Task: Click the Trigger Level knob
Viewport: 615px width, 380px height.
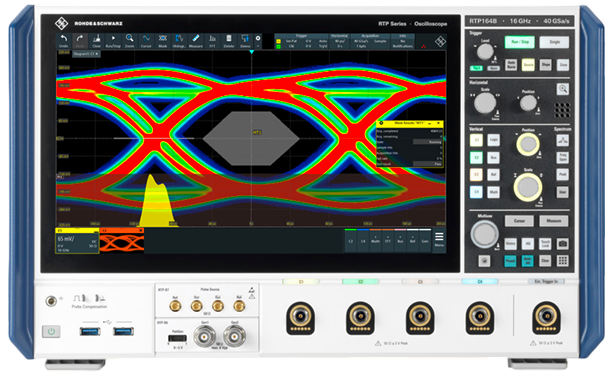Action: coord(485,52)
